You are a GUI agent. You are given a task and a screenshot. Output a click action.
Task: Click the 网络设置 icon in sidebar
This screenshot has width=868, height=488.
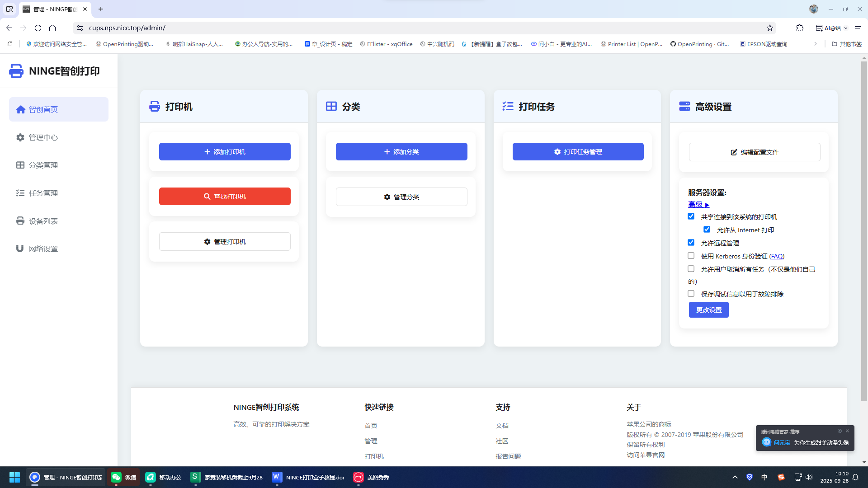point(20,248)
